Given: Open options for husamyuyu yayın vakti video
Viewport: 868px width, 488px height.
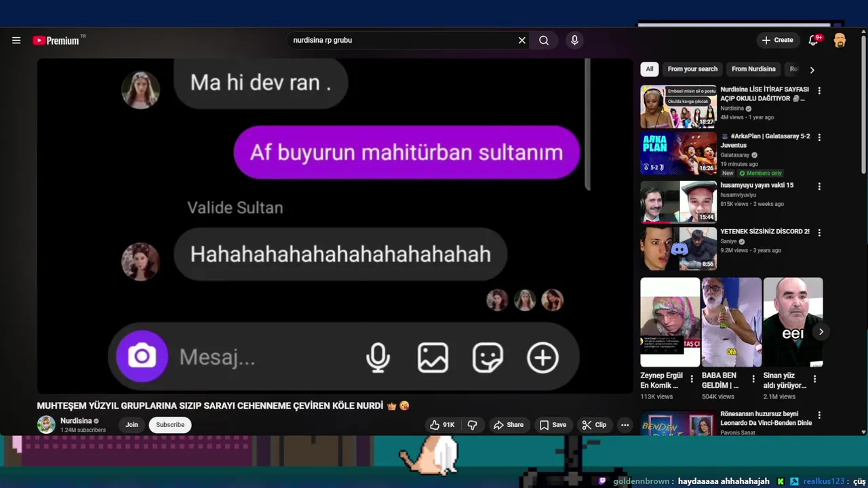Looking at the screenshot, I should 819,186.
